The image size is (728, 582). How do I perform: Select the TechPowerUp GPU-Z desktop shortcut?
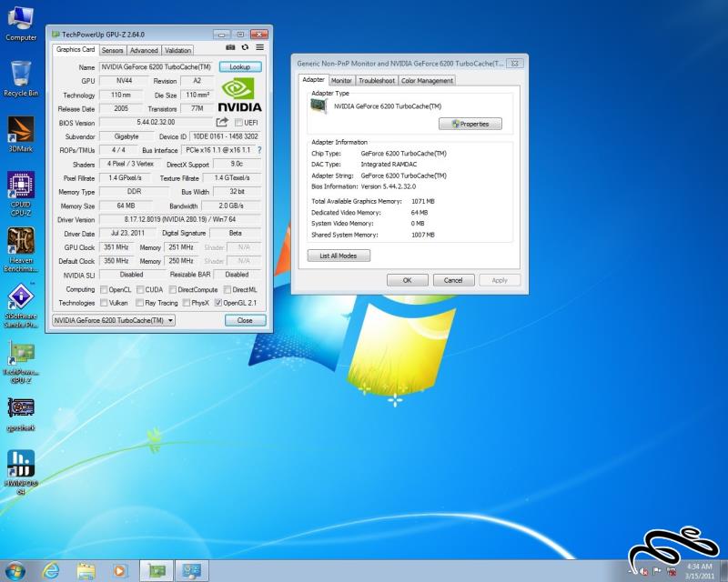pos(21,362)
